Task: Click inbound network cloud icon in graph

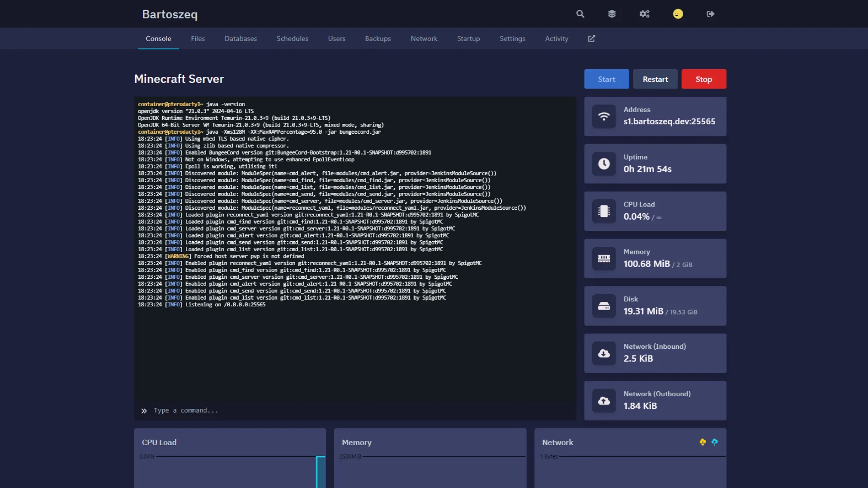Action: pos(703,442)
